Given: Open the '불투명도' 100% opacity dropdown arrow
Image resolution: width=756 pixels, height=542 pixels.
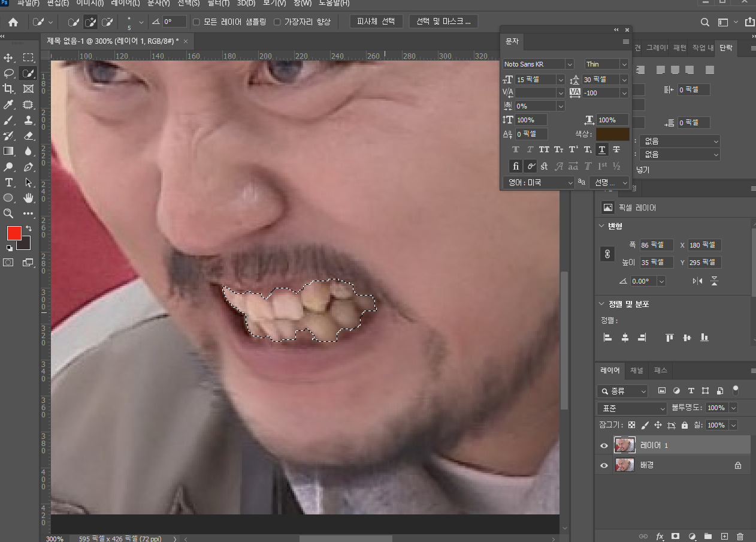Looking at the screenshot, I should (733, 408).
